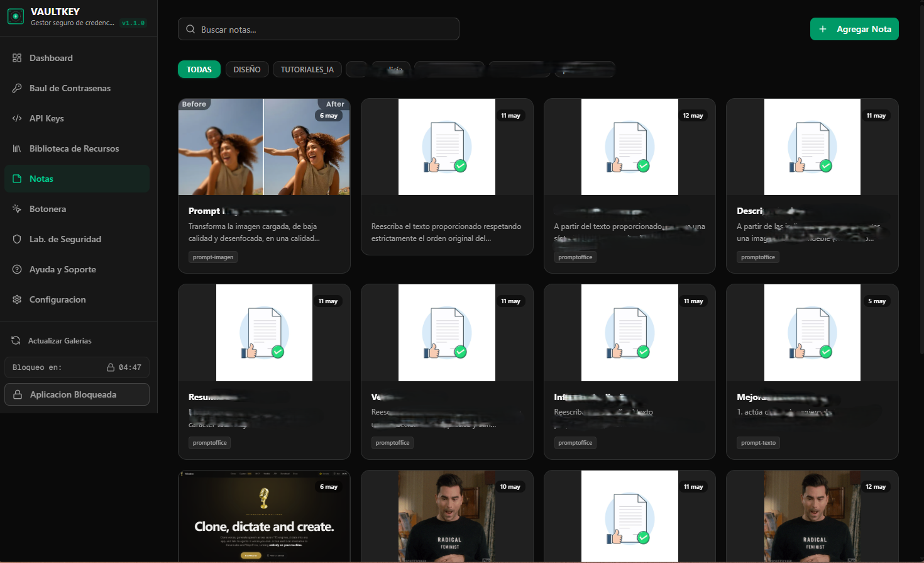Click promptoffice tag on the 'Inf' card
Image resolution: width=924 pixels, height=563 pixels.
tap(575, 443)
